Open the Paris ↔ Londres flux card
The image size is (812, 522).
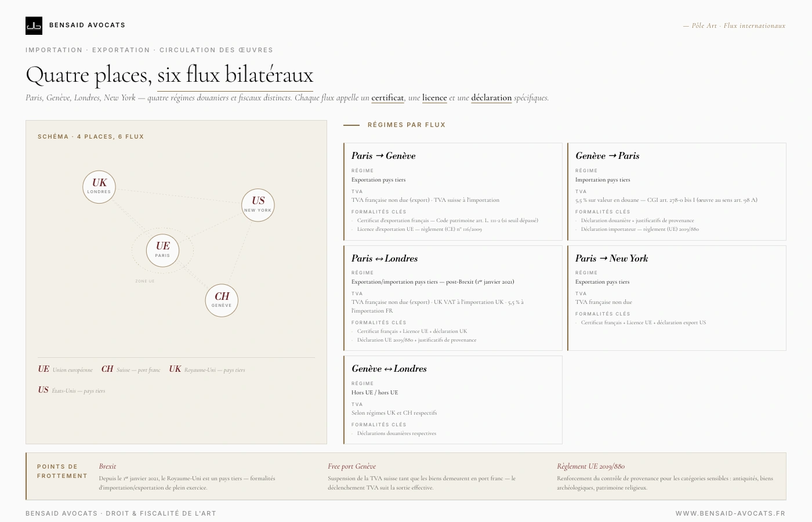[453, 298]
